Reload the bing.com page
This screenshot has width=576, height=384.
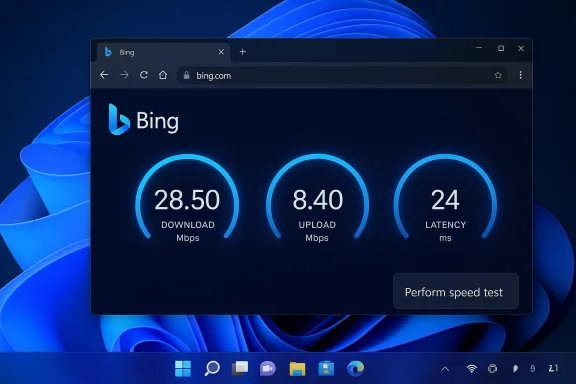coord(144,75)
